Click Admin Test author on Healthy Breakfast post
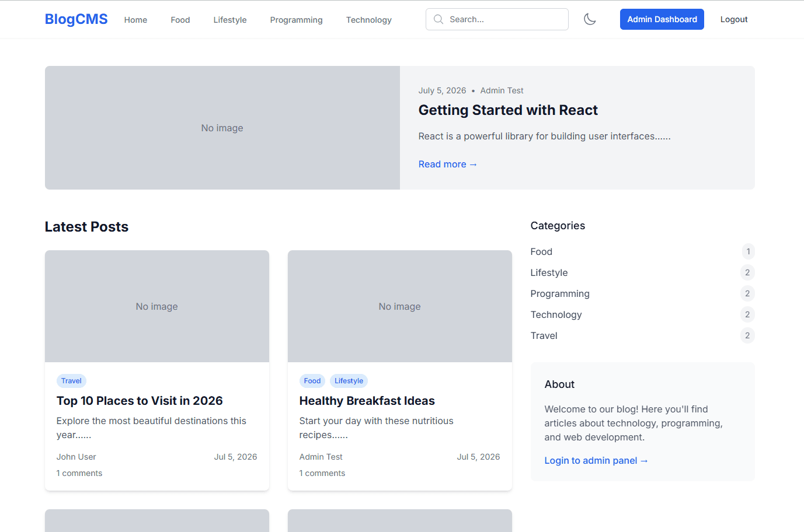The height and width of the screenshot is (532, 804). tap(321, 457)
